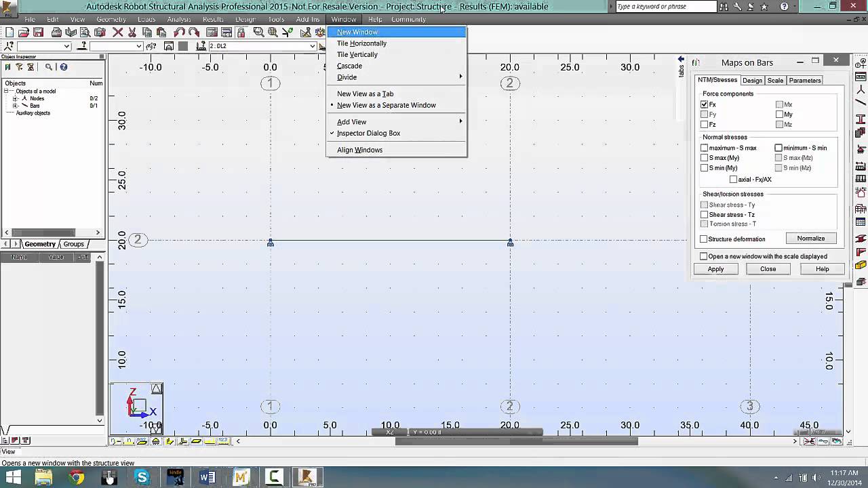868x488 pixels.
Task: Open the Print preview icon
Action: [x=85, y=32]
